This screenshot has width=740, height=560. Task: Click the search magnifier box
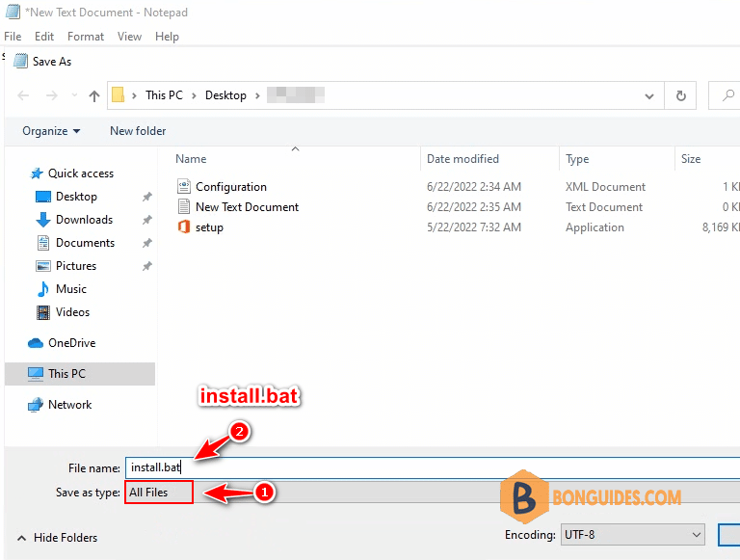tap(725, 95)
